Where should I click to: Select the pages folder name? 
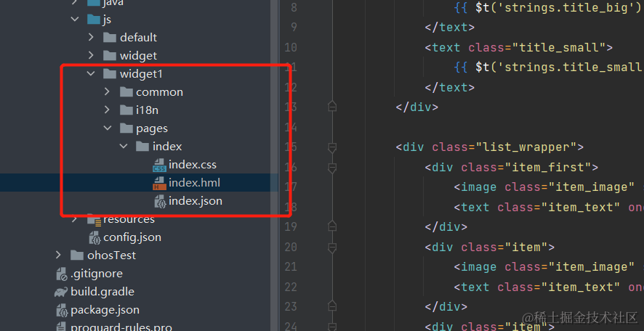[152, 128]
